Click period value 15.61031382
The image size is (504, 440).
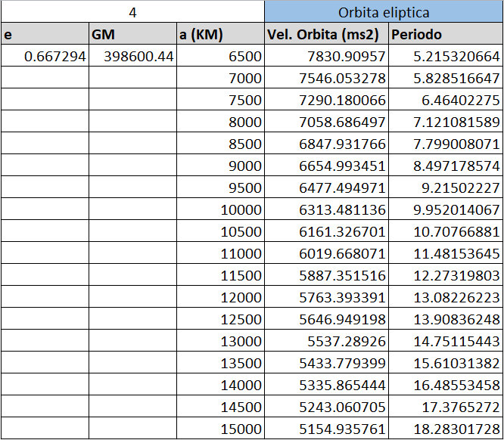446,363
